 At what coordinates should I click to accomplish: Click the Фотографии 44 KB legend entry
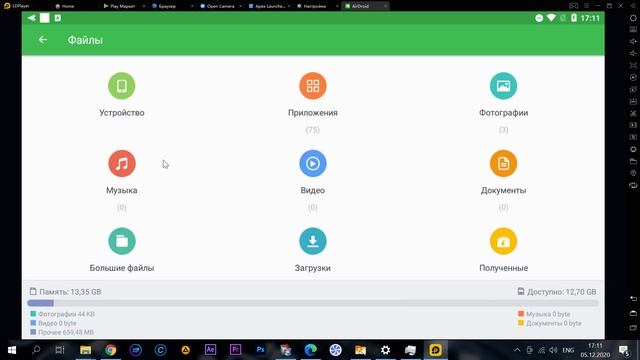point(62,314)
